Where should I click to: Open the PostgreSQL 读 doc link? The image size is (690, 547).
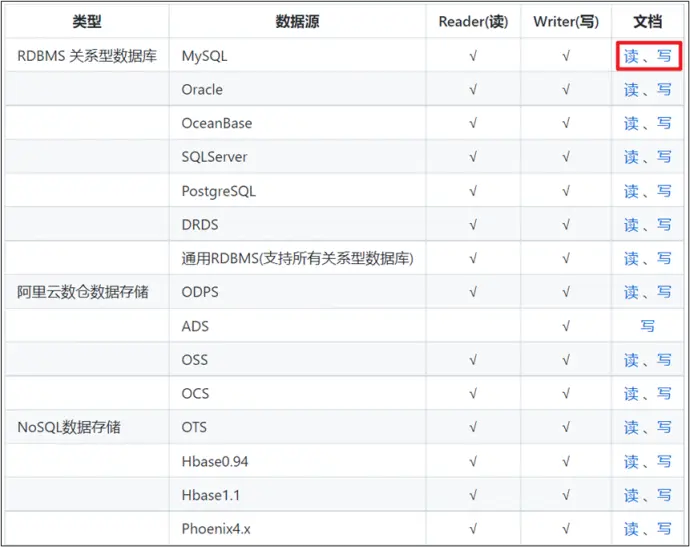(x=631, y=191)
